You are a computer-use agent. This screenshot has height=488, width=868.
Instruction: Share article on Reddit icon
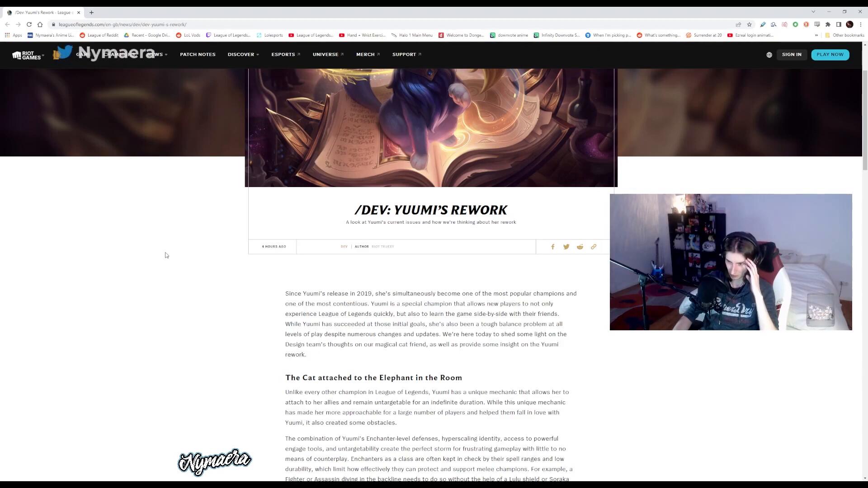tap(580, 247)
